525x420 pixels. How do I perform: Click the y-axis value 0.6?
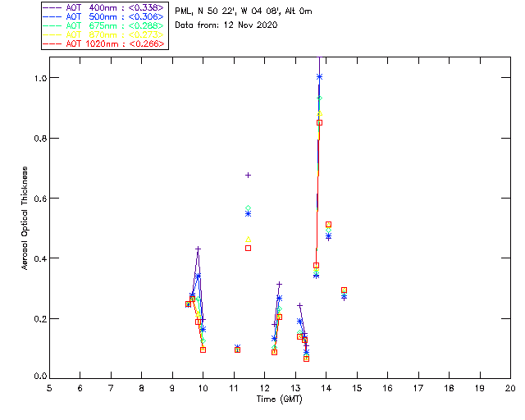click(40, 199)
